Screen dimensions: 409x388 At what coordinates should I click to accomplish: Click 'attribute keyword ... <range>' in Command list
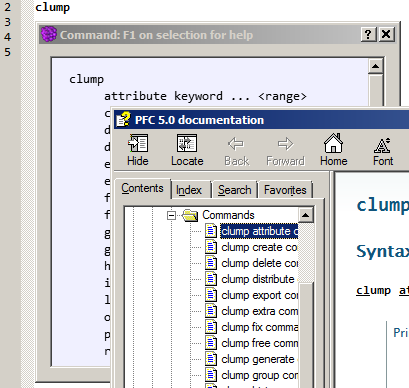[205, 96]
